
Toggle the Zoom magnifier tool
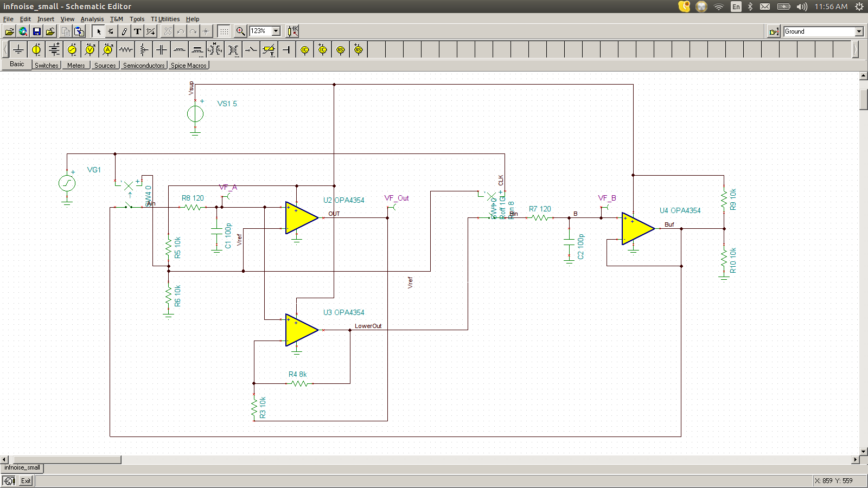[240, 31]
